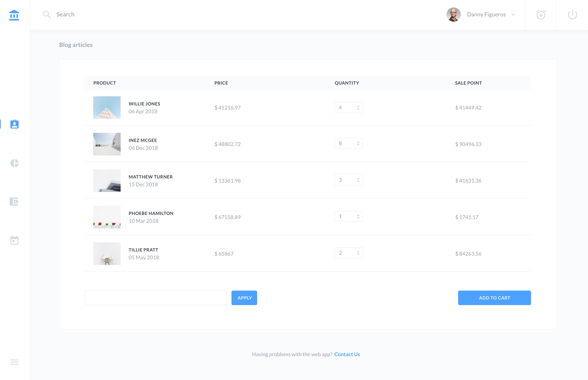588x380 pixels.
Task: Click the alarm reminder icon in the header
Action: pyautogui.click(x=541, y=15)
